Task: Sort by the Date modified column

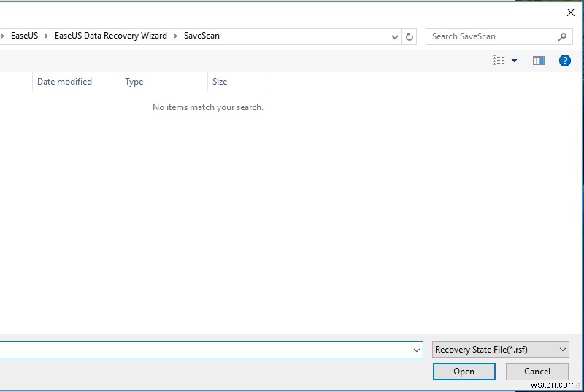Action: click(x=77, y=82)
